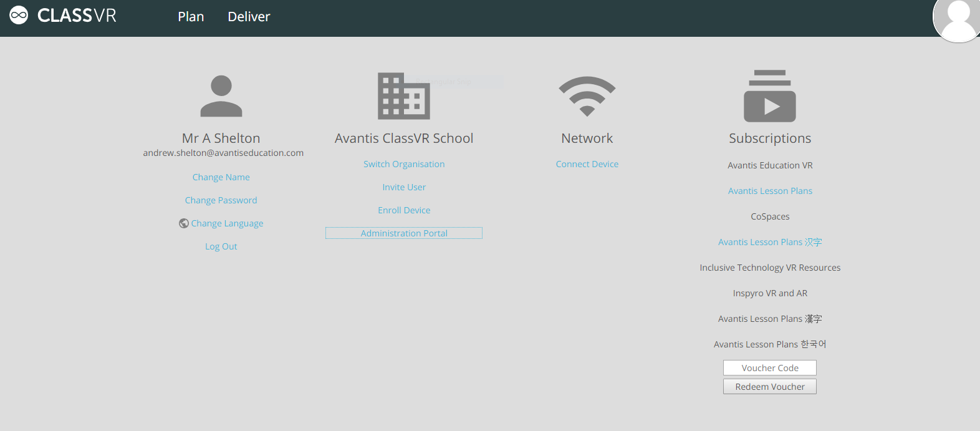Click the Subscriptions heading

tap(770, 138)
